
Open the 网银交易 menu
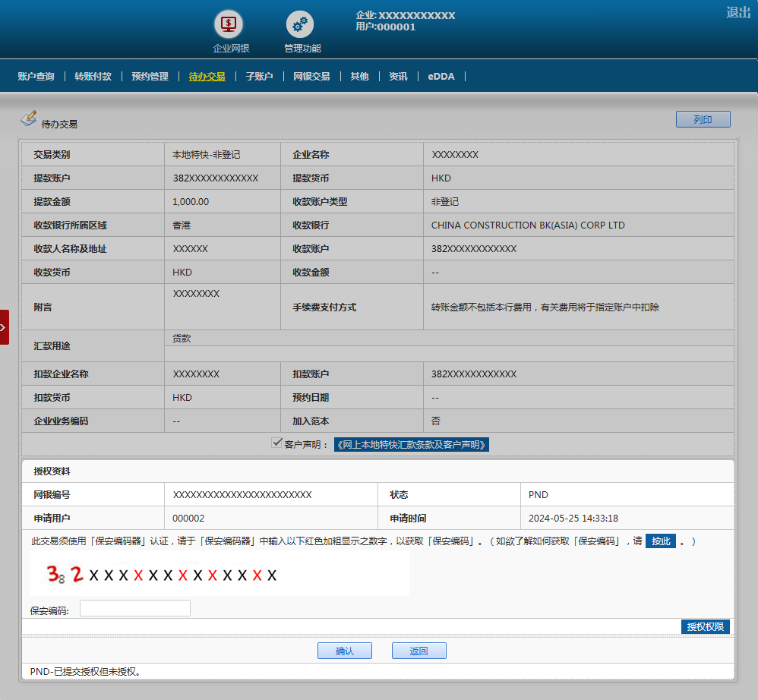(311, 77)
